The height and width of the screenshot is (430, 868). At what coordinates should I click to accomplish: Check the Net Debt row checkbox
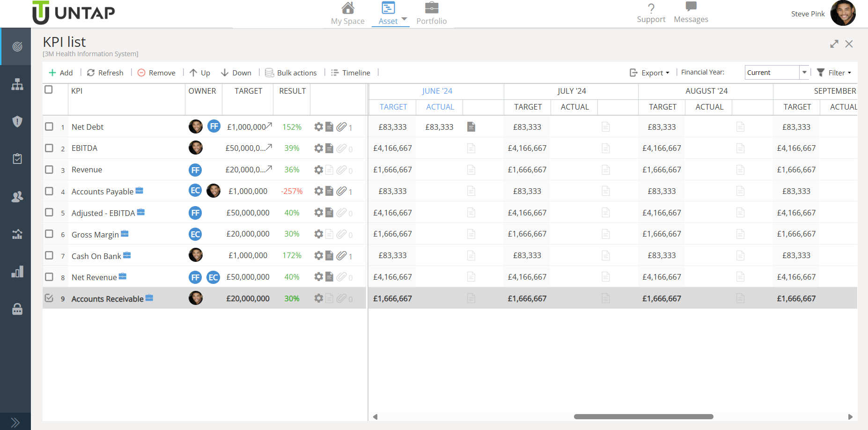pos(49,126)
